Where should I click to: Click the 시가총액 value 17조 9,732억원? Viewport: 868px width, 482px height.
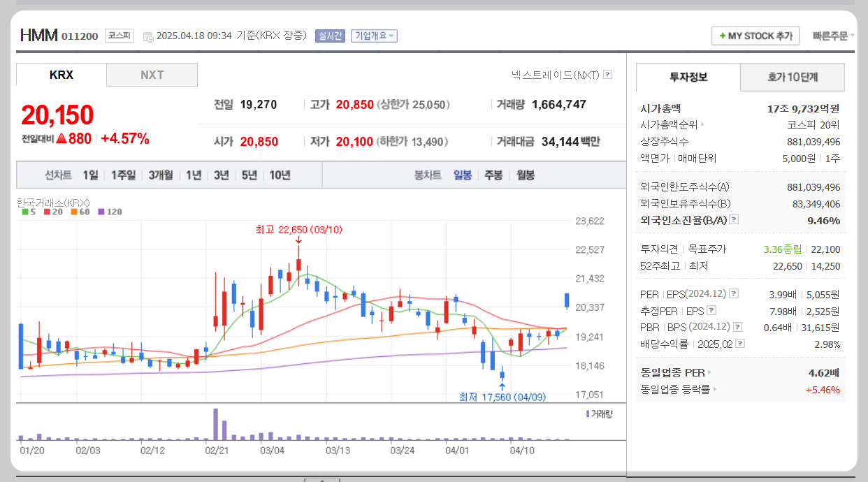(x=804, y=108)
